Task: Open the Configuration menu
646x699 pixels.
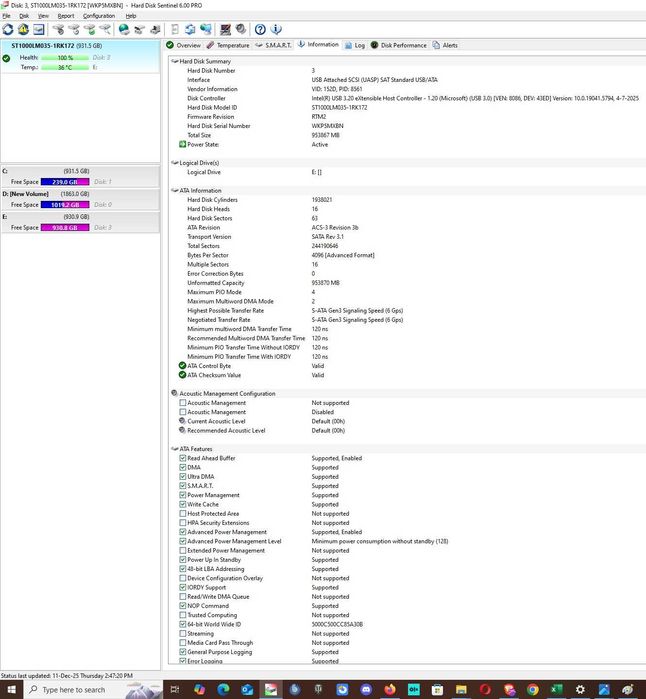Action: (99, 16)
